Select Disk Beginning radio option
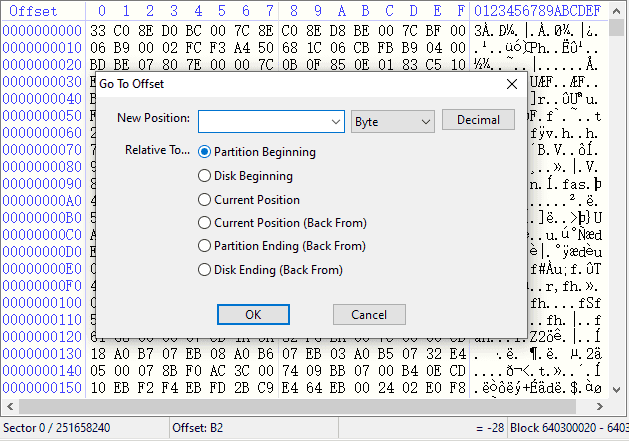Viewport: 629px width, 441px height. click(x=205, y=176)
